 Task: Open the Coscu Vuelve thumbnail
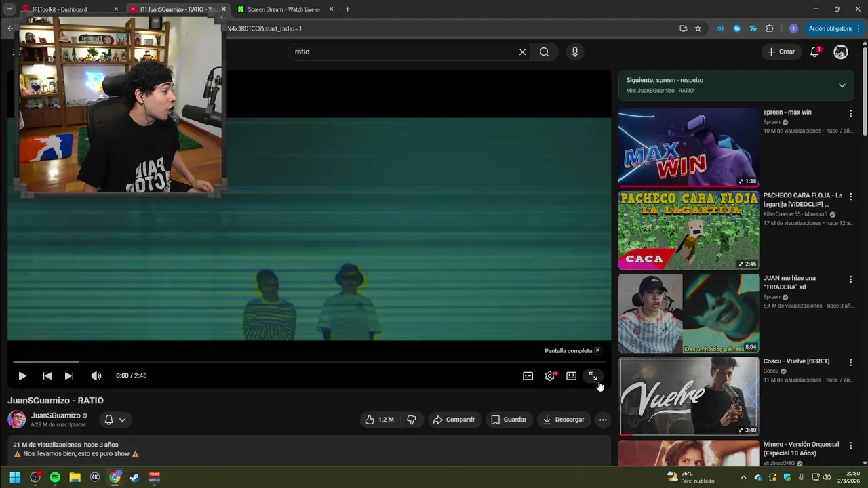pos(688,396)
